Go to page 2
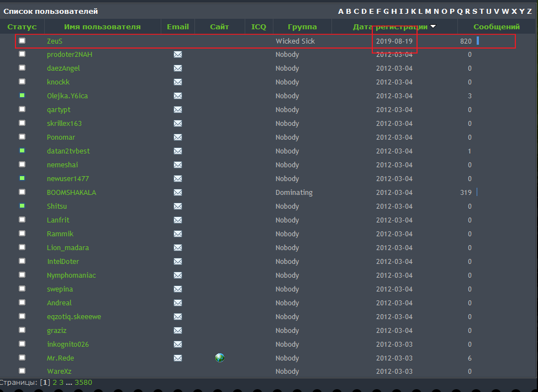Image resolution: width=538 pixels, height=392 pixels. [55, 383]
